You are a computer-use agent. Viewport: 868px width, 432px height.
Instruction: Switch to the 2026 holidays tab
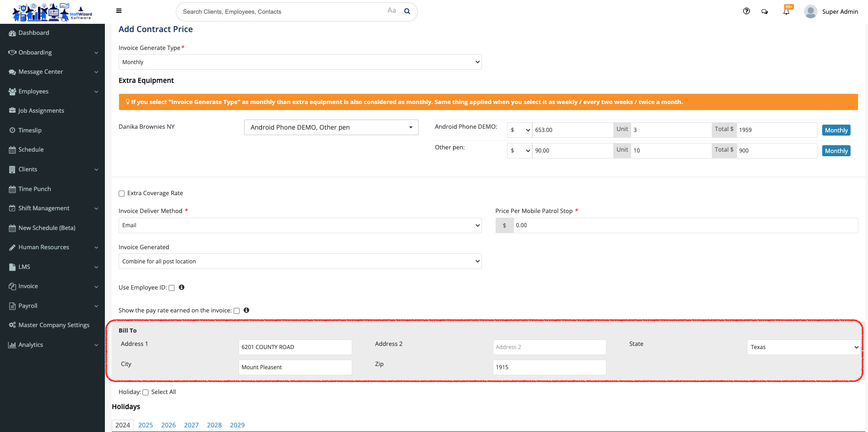168,425
